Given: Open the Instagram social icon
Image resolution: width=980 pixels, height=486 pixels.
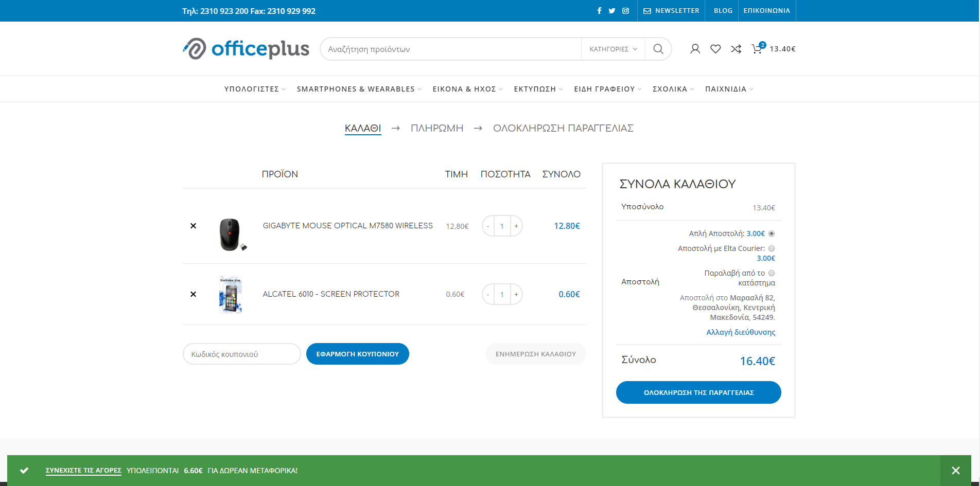Looking at the screenshot, I should [x=625, y=11].
